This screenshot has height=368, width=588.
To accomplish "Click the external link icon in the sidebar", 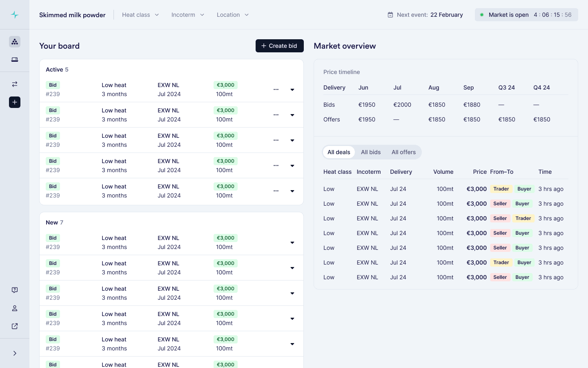I will (15, 326).
